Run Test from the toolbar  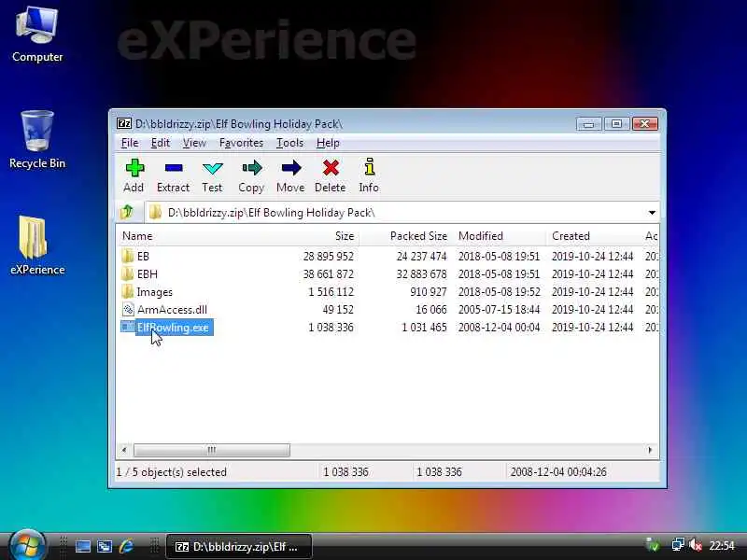click(x=212, y=175)
